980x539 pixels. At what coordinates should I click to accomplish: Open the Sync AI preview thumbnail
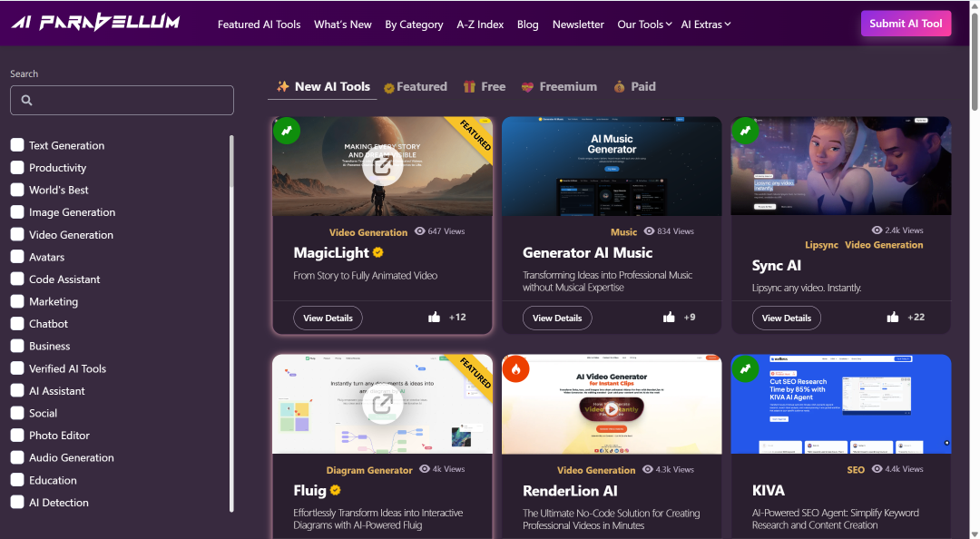[x=841, y=166]
